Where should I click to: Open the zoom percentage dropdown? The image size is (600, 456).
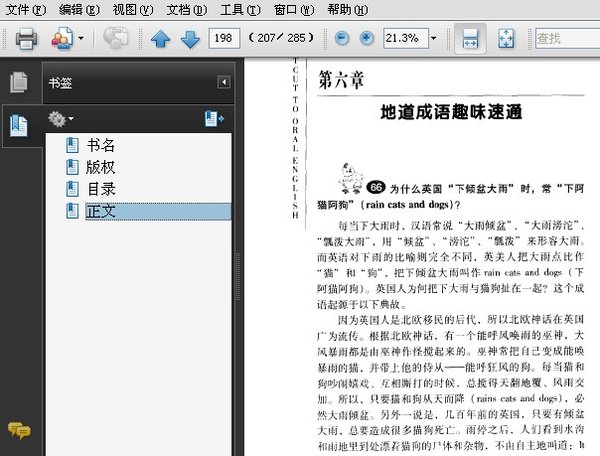434,39
